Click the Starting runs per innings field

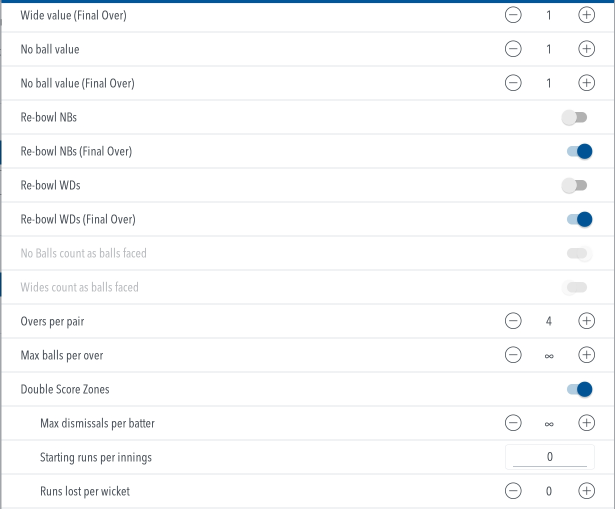click(x=550, y=457)
